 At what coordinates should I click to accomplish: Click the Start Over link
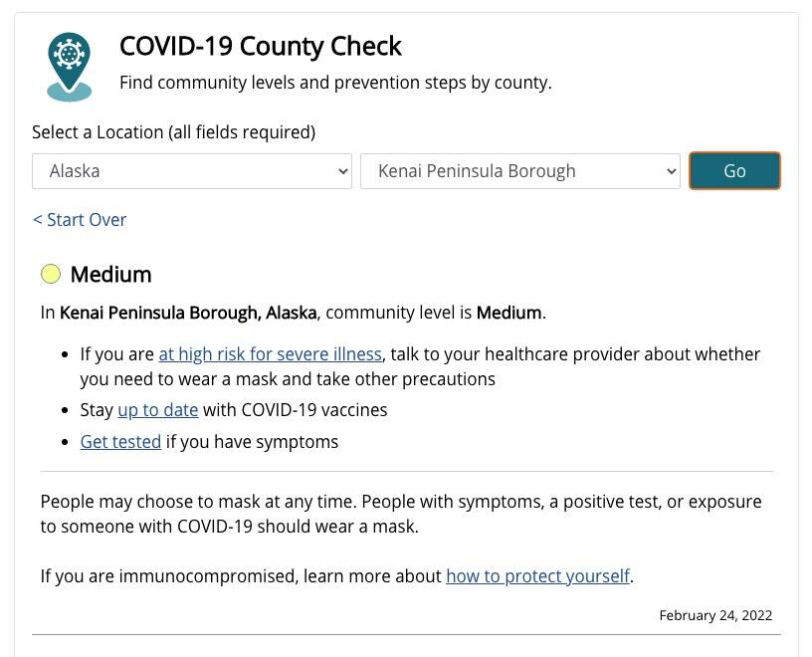80,220
